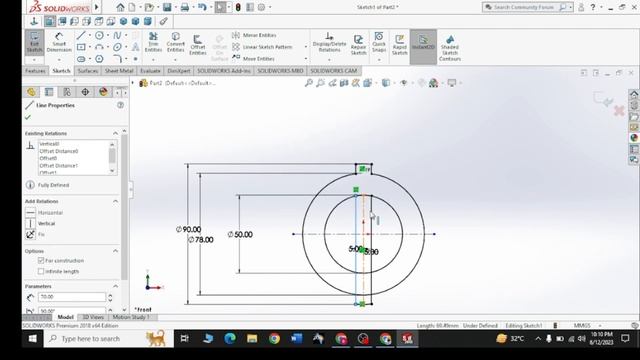
Task: Click the Home icon in title toolbar
Action: (x=120, y=7)
